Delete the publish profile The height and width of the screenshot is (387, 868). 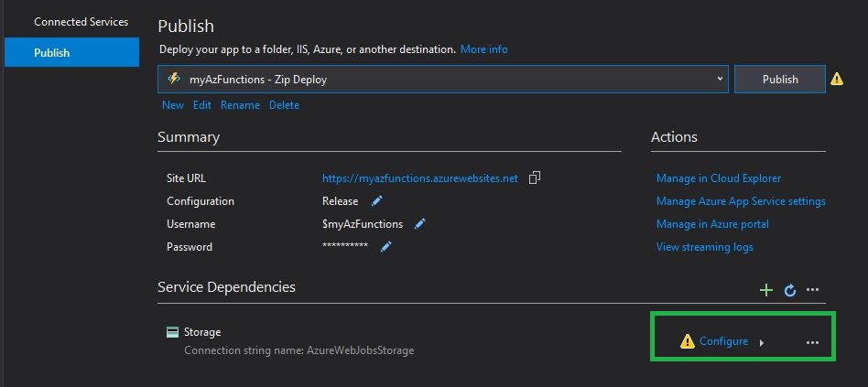[x=284, y=105]
